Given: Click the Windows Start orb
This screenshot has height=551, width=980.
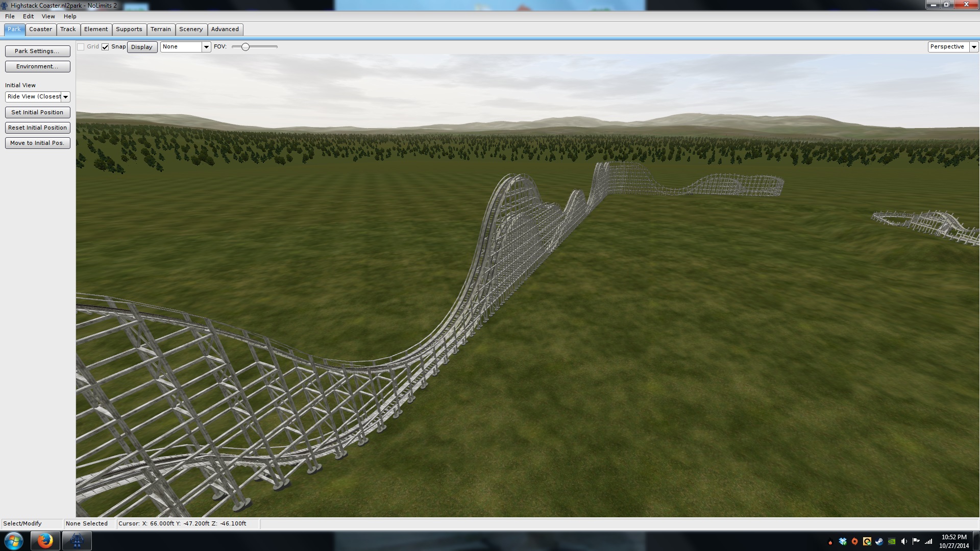Looking at the screenshot, I should coord(14,541).
